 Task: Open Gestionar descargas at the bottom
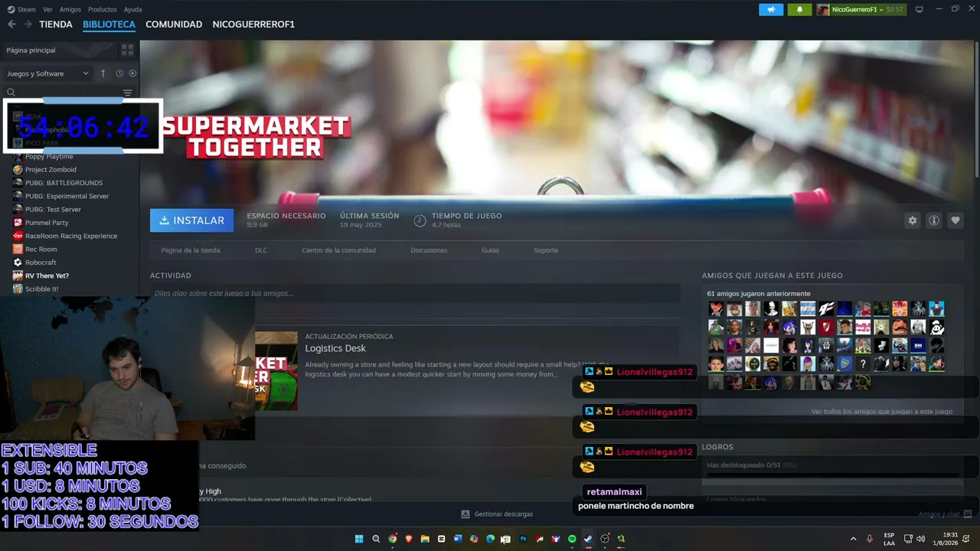497,514
